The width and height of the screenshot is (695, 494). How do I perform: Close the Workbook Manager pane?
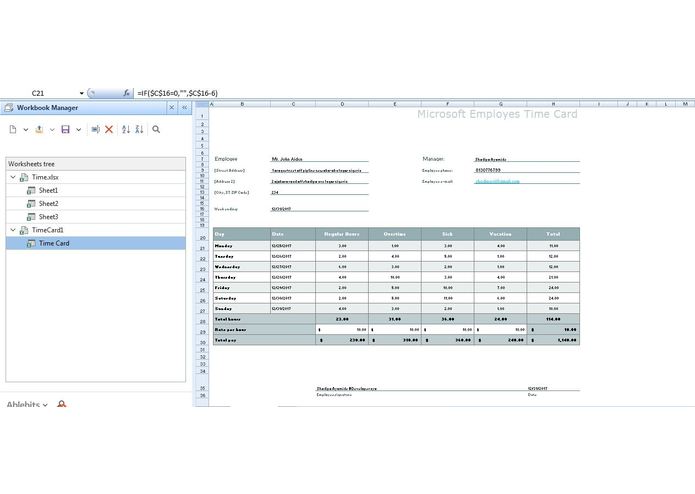pyautogui.click(x=172, y=108)
